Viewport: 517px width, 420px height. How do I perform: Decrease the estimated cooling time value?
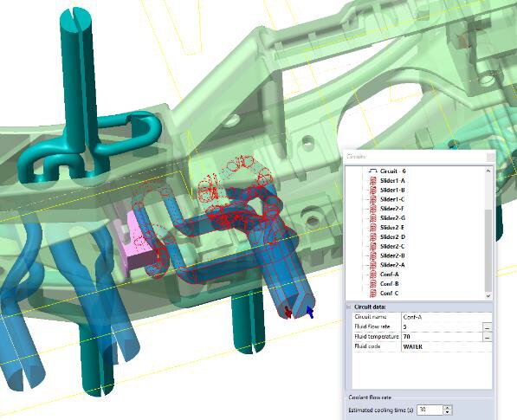click(x=447, y=412)
